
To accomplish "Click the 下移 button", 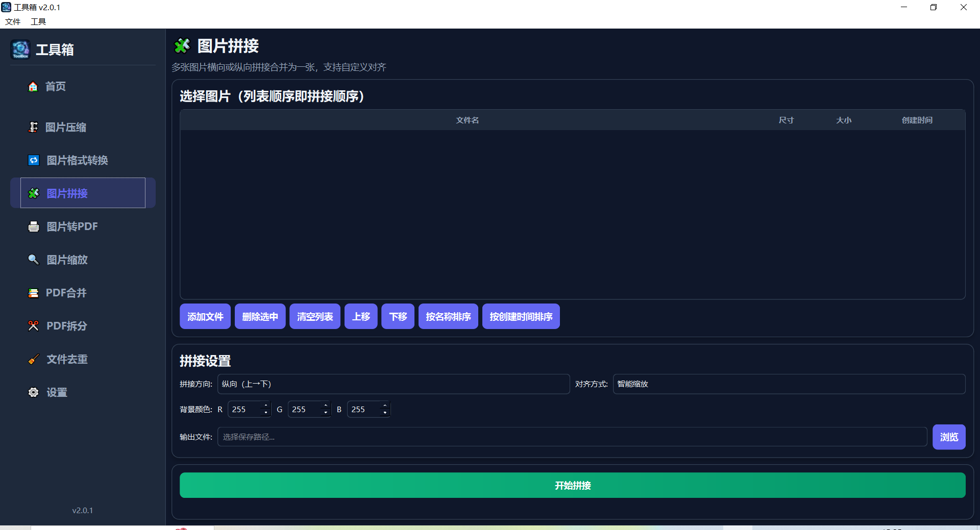I will point(398,317).
